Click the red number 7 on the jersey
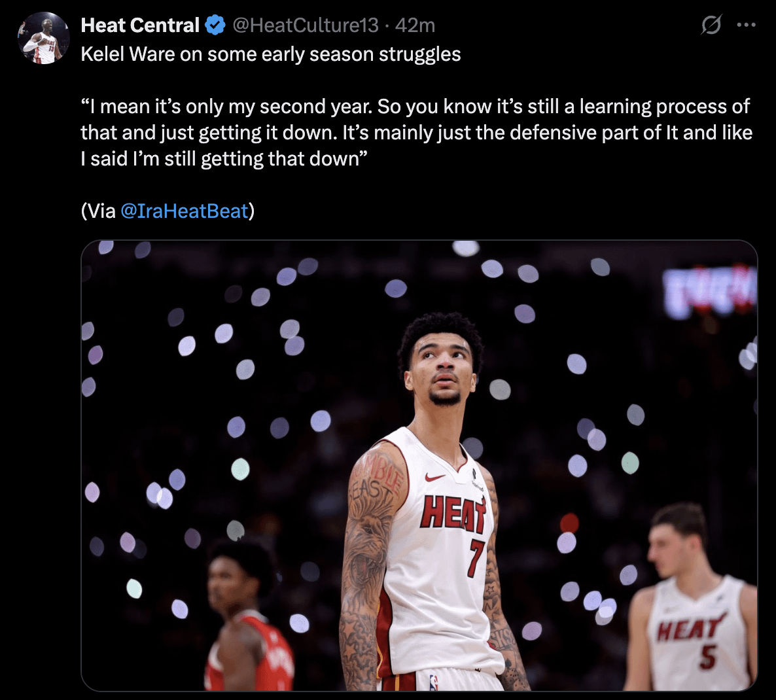Screen dimensions: 776x700 (x=475, y=557)
